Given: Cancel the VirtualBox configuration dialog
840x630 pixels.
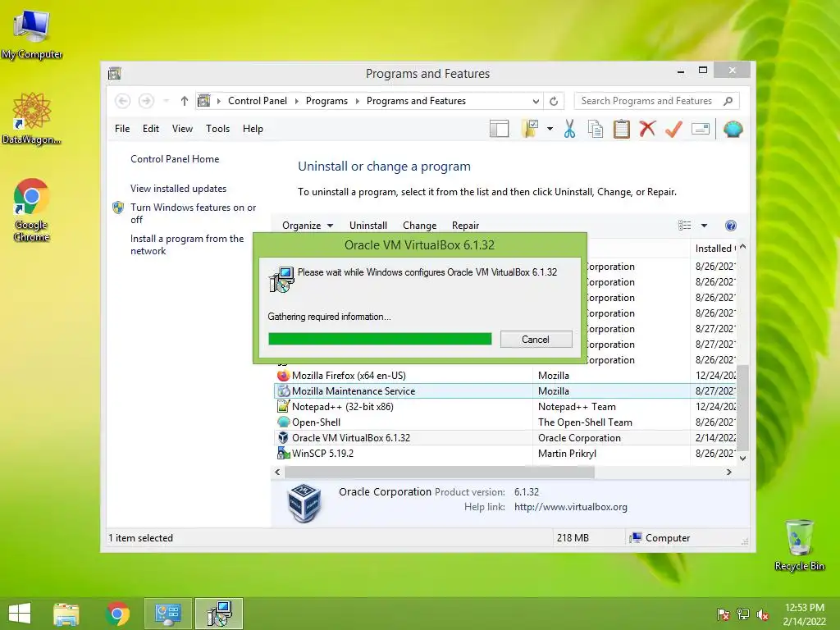Looking at the screenshot, I should point(536,340).
